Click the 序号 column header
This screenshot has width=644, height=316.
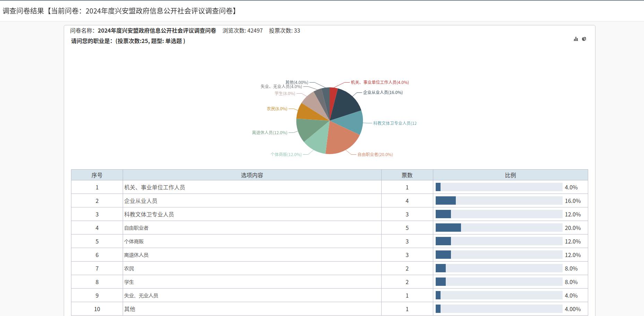click(x=97, y=175)
